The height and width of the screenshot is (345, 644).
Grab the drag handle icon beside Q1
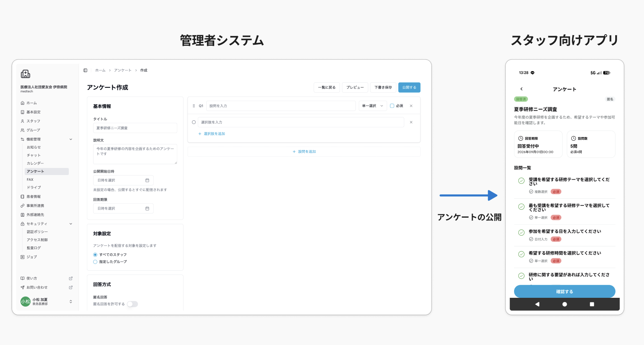click(x=194, y=106)
